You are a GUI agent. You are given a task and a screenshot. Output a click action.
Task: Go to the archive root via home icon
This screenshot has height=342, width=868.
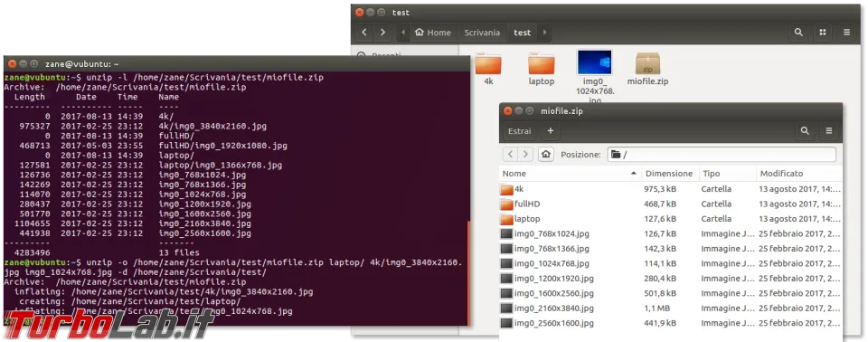coord(546,154)
